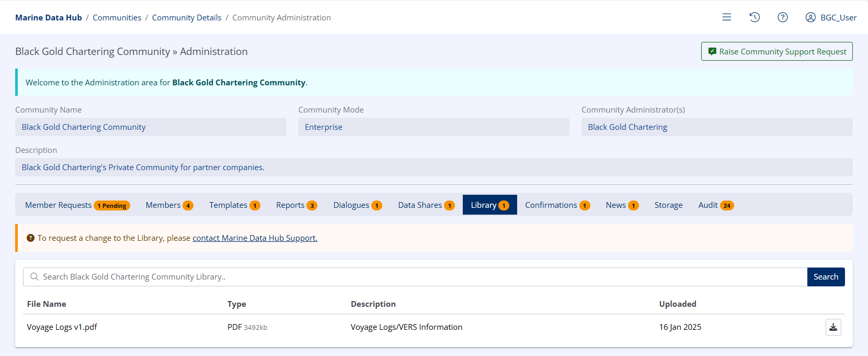868x356 pixels.
Task: Open the hamburger menu icon
Action: pyautogui.click(x=726, y=17)
